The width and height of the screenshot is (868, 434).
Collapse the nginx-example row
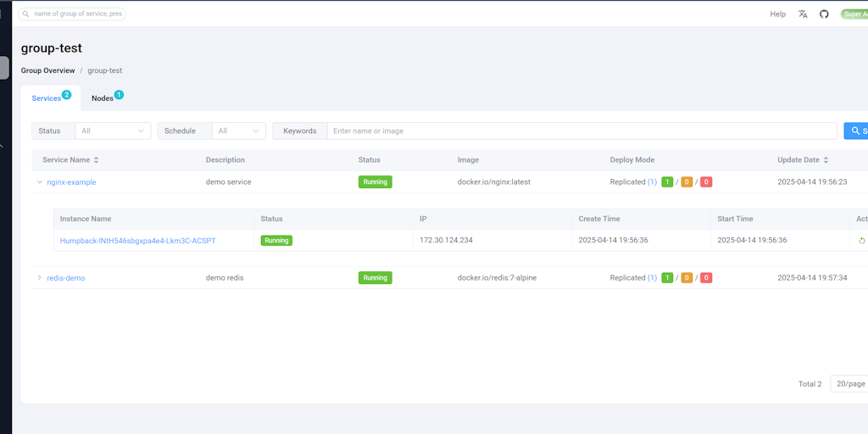coord(39,182)
